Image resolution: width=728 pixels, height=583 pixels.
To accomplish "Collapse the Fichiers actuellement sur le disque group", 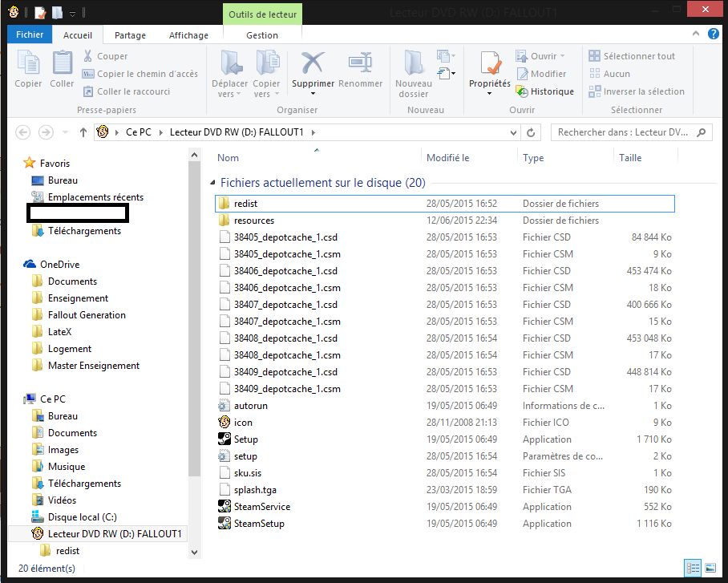I will (212, 183).
